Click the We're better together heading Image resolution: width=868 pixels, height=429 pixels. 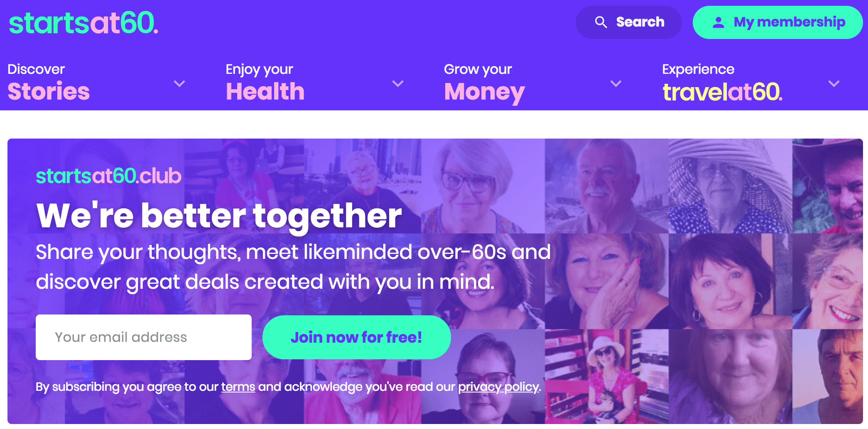pyautogui.click(x=219, y=216)
